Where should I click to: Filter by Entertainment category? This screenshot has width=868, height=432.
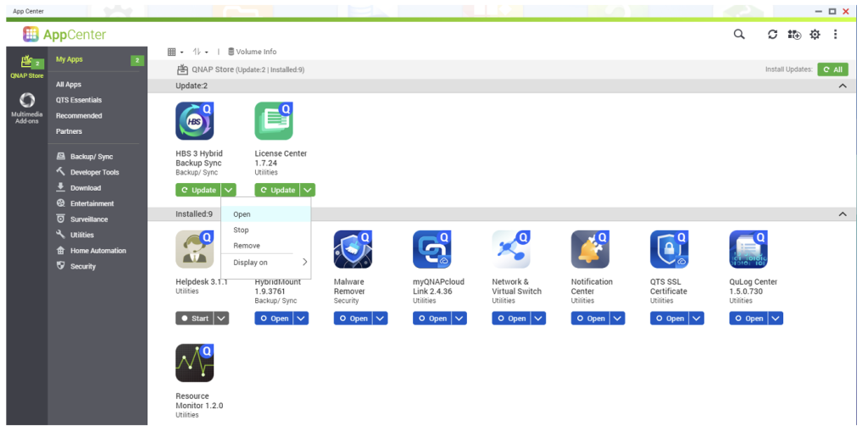(x=85, y=203)
